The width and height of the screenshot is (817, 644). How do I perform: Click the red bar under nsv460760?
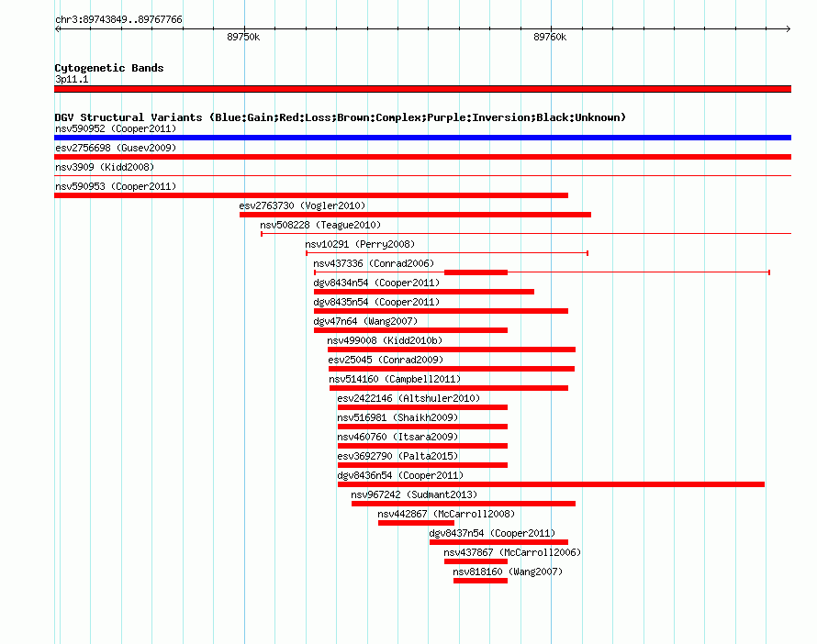pos(422,446)
